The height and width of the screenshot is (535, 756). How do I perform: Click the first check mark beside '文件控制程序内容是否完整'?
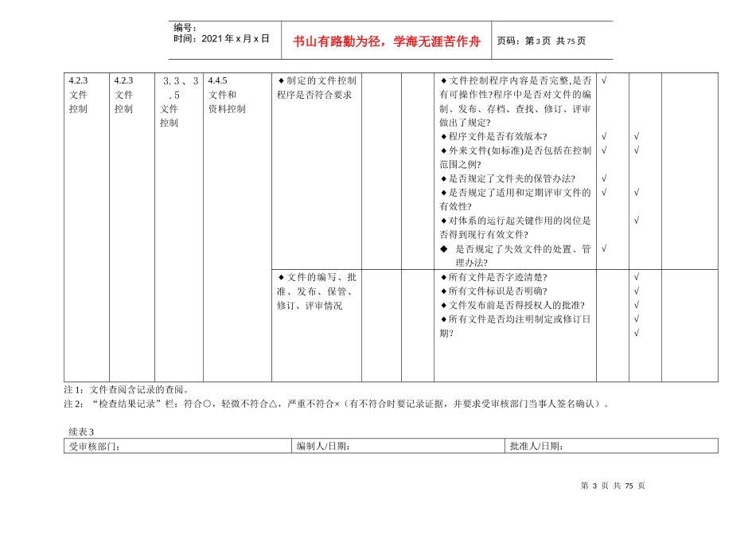[604, 80]
